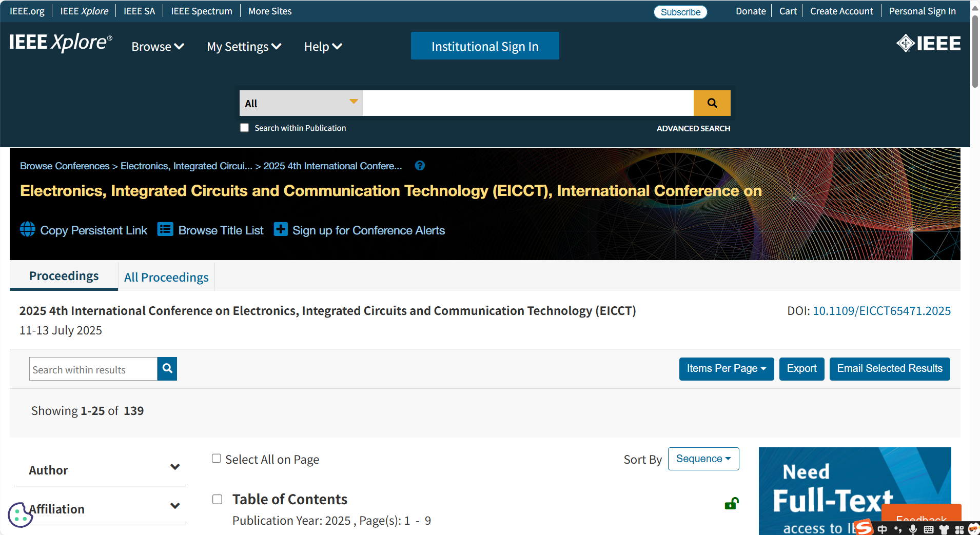
Task: Click Email Selected Results button
Action: [890, 369]
